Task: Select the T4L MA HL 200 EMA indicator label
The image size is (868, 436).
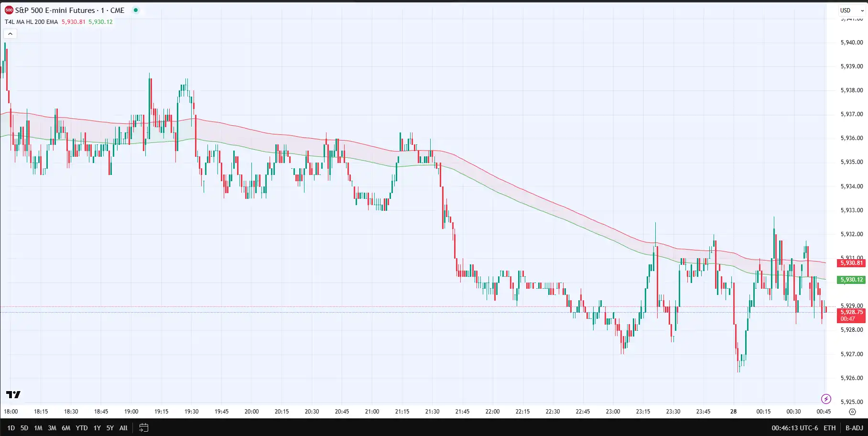Action: tap(32, 22)
